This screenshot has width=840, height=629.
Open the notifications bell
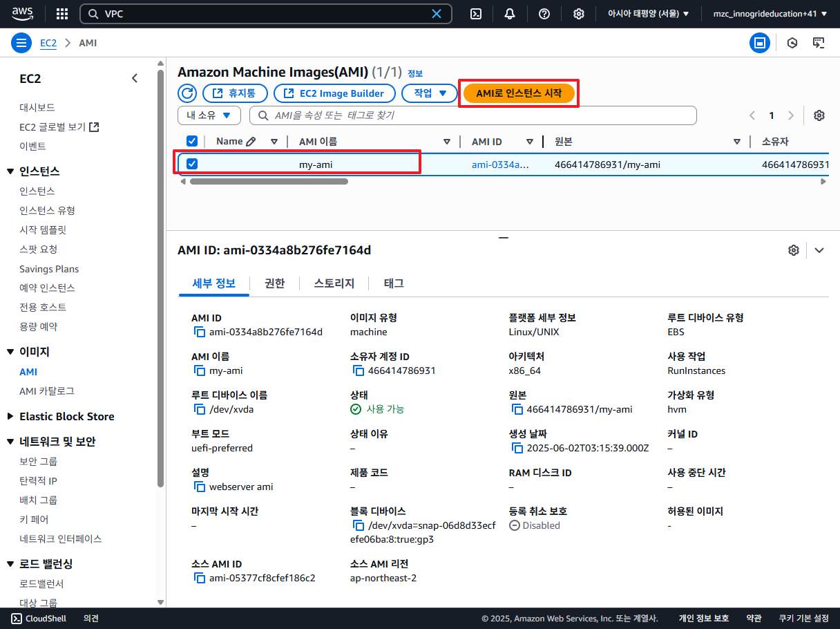[510, 14]
